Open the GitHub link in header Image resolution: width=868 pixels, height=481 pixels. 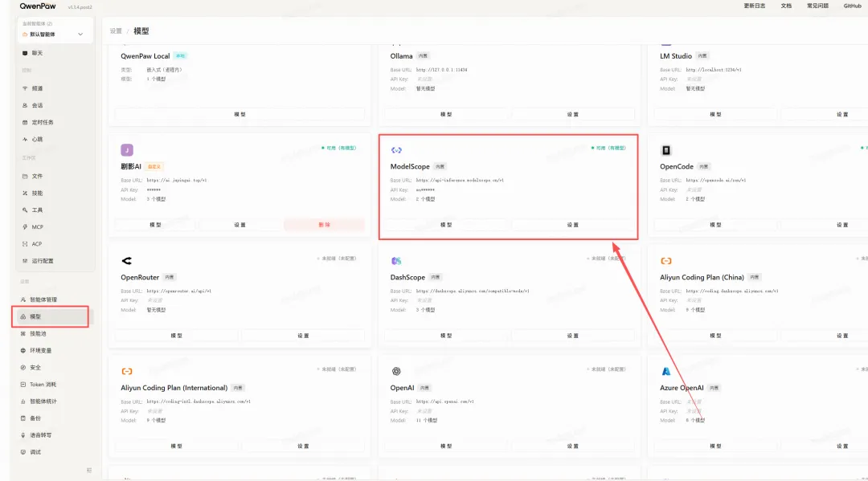[853, 6]
